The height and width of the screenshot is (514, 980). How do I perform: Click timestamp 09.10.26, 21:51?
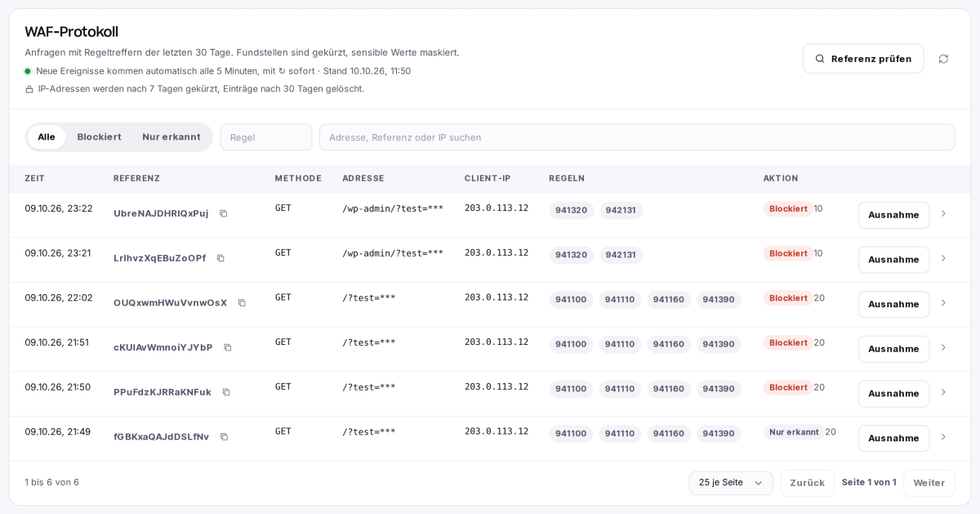click(x=56, y=342)
